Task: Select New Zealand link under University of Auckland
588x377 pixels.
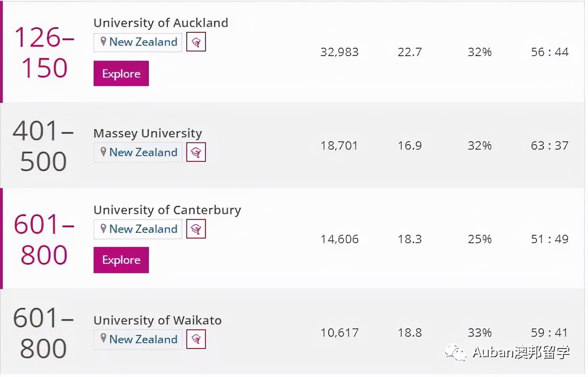Action: [x=143, y=42]
